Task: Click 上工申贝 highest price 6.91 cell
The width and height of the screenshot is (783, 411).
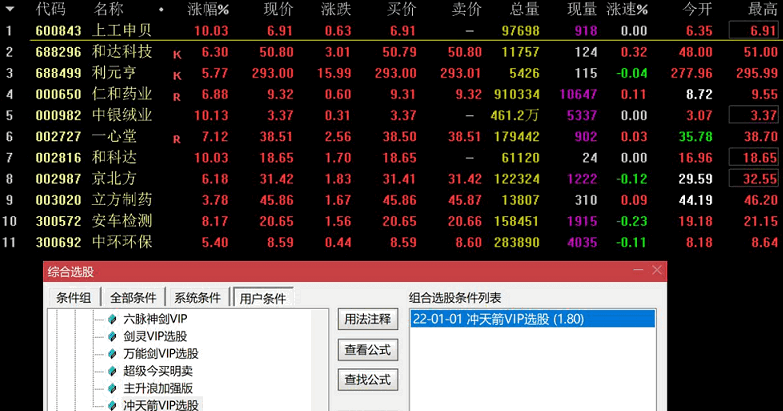Action: point(754,30)
